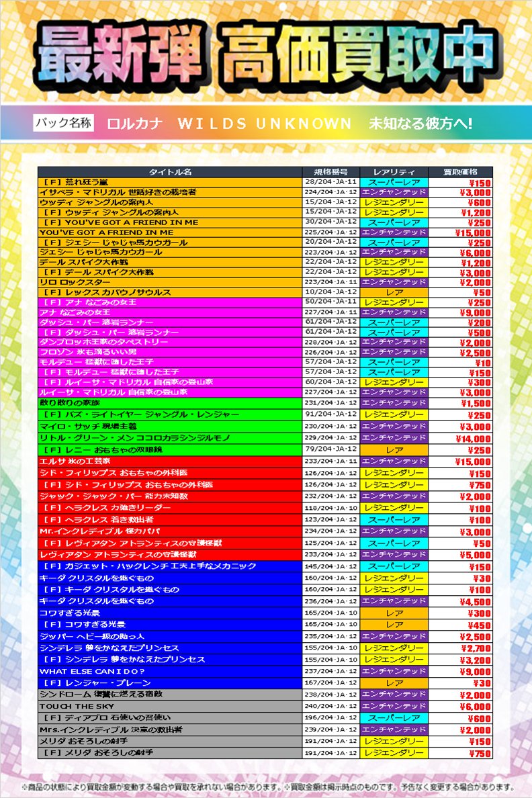Select リロ ロックスター title cell

click(x=170, y=282)
